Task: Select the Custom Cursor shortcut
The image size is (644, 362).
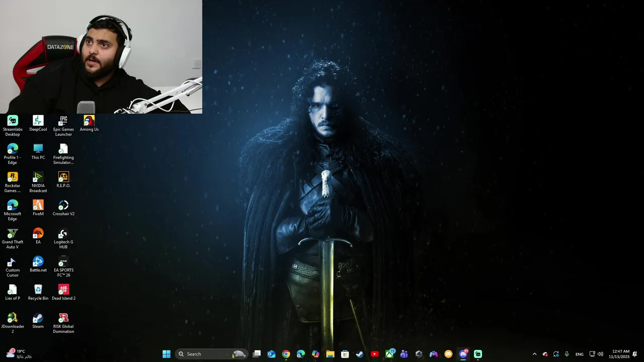Action: tap(13, 266)
